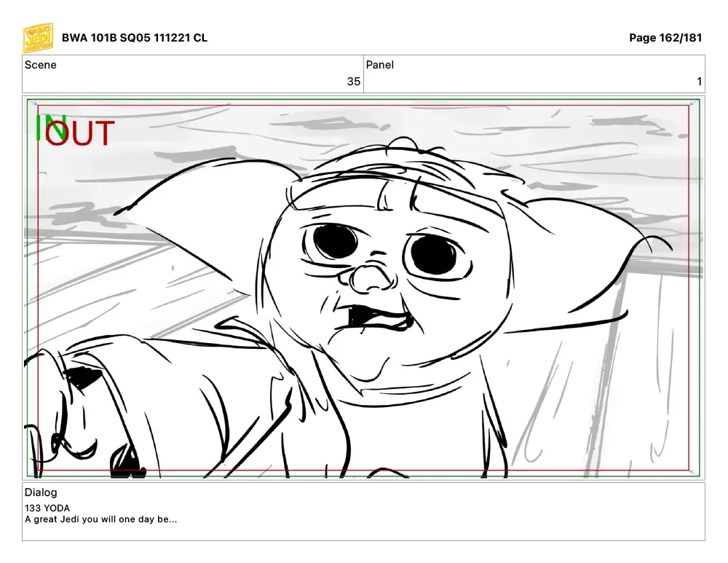Click the Young Jedi Adventures logo

(38, 38)
